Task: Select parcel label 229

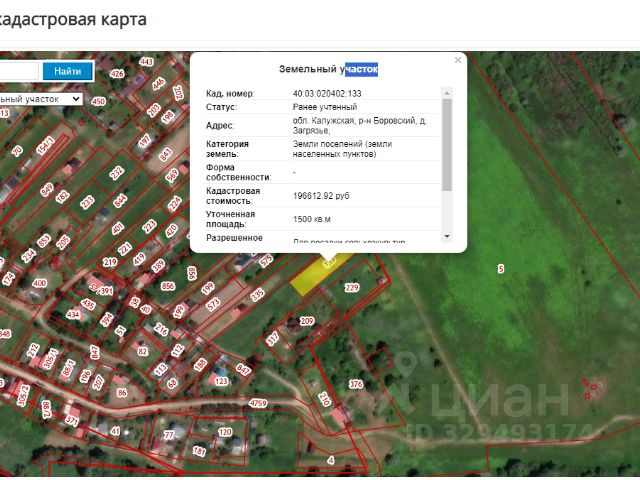Action: 351,288
